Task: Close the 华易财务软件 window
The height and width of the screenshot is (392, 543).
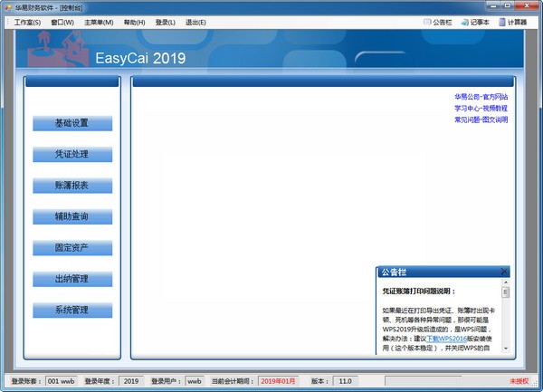Action: click(527, 5)
